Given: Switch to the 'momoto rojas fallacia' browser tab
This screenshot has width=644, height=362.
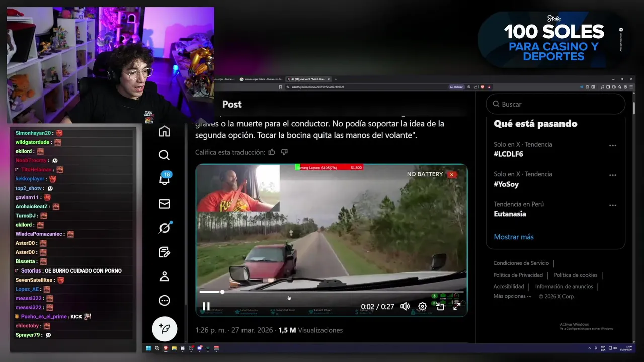Looking at the screenshot, I should pyautogui.click(x=262, y=79).
